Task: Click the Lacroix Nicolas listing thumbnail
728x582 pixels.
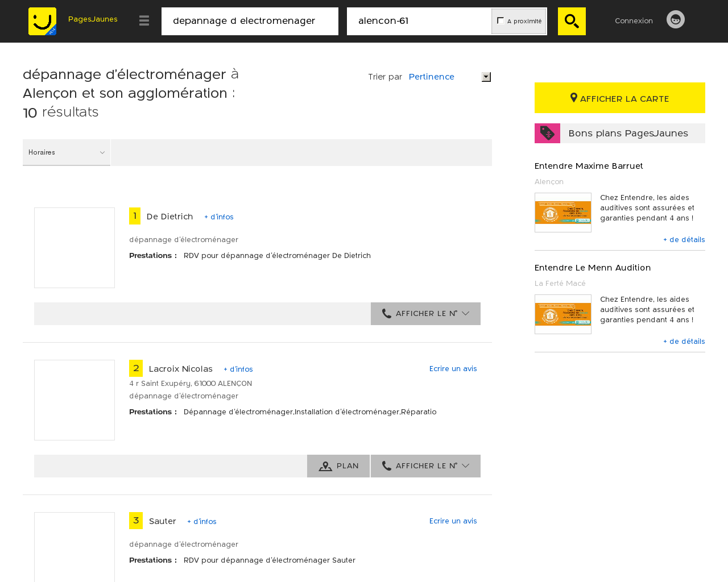Action: tap(75, 400)
